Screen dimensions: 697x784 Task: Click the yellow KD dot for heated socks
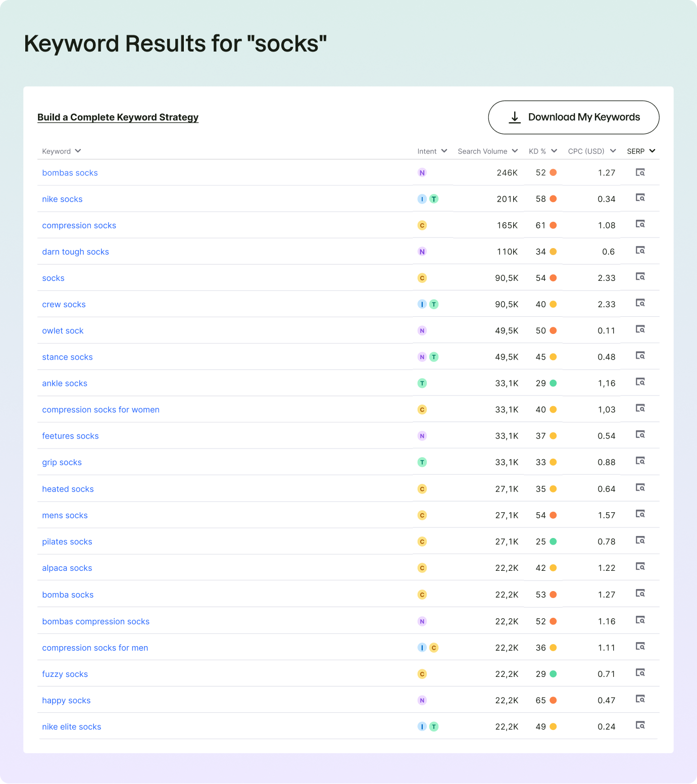(553, 489)
